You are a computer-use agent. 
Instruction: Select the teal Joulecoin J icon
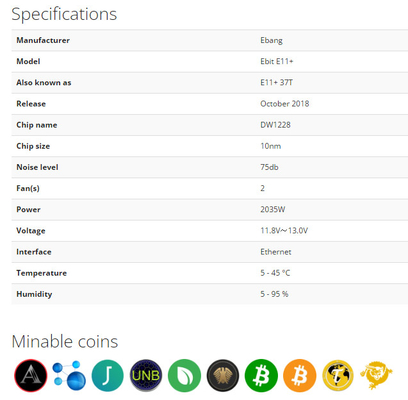click(x=107, y=375)
